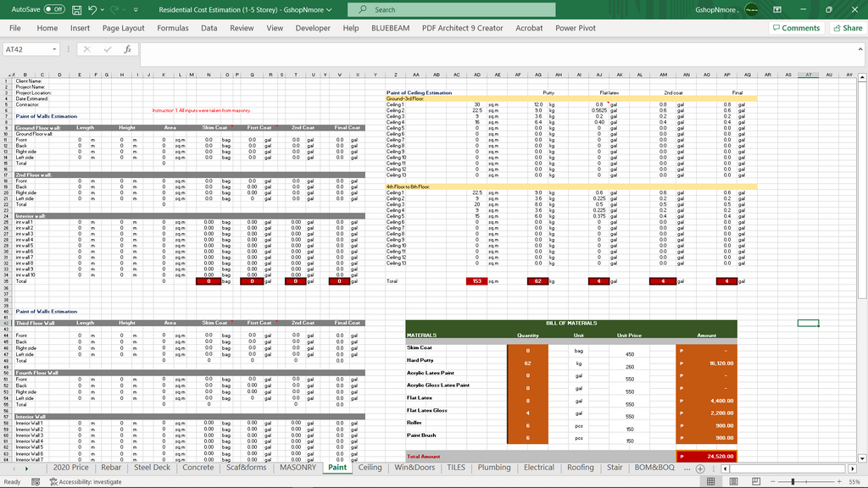Select the 2020 Price sheet tab
This screenshot has height=488, width=868.
(x=70, y=468)
